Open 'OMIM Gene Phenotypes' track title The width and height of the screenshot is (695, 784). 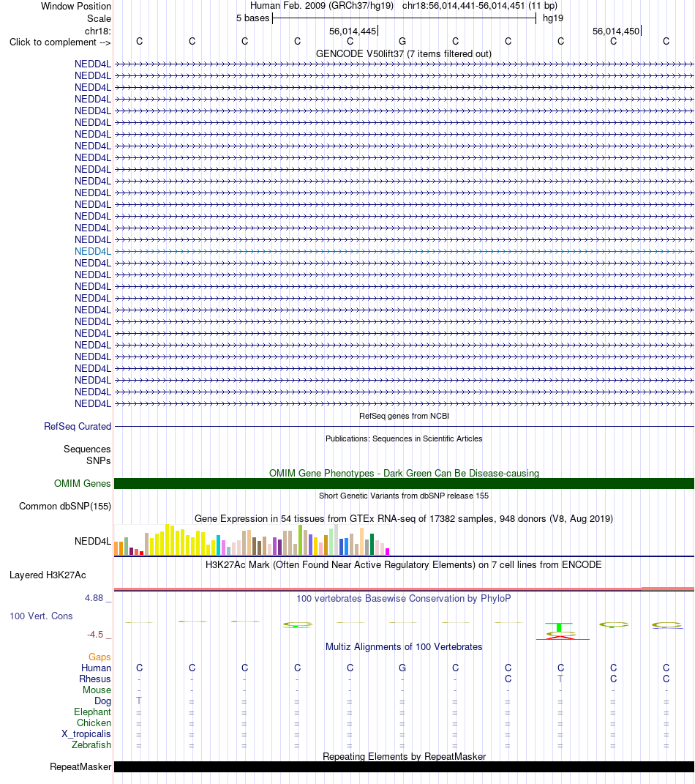tap(405, 473)
